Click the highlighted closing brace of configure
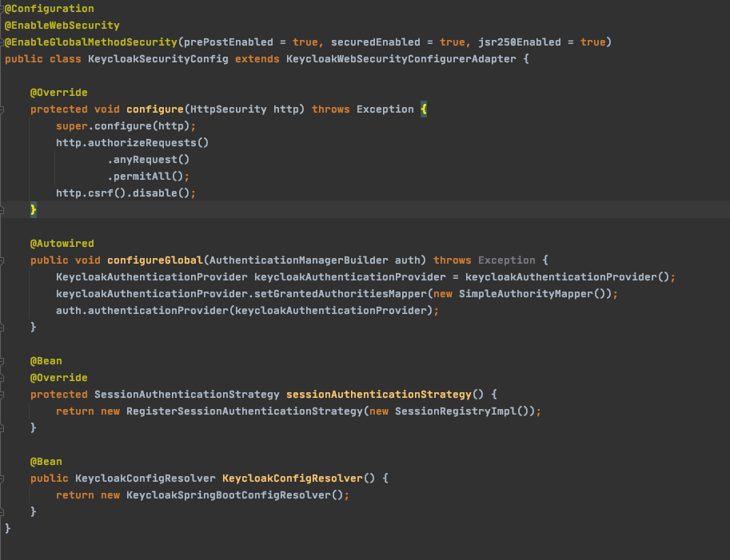 click(34, 210)
